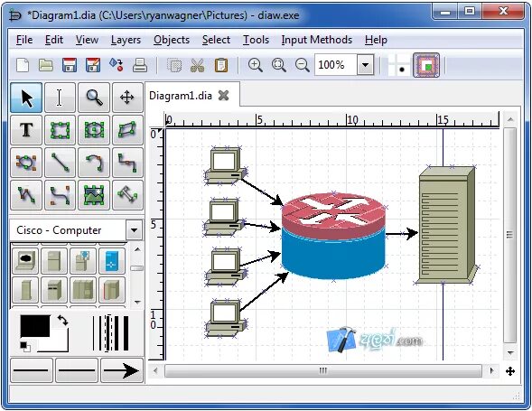Screen dimensions: 532x411
Task: Toggle snap to grid button
Action: pyautogui.click(x=398, y=65)
